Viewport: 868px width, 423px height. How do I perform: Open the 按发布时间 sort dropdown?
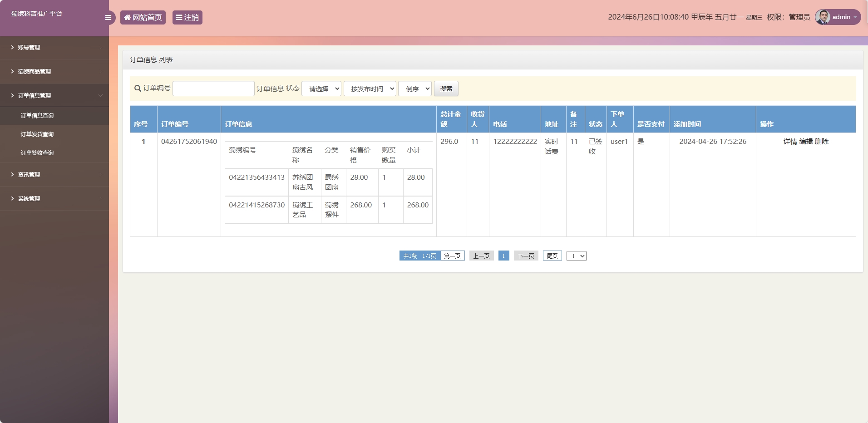point(370,89)
